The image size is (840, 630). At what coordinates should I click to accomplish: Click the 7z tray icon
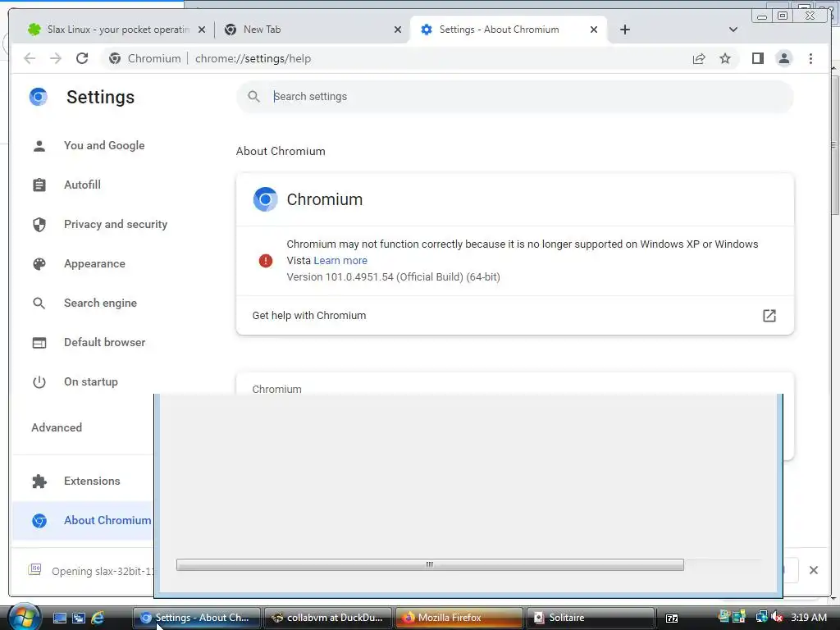pos(672,619)
